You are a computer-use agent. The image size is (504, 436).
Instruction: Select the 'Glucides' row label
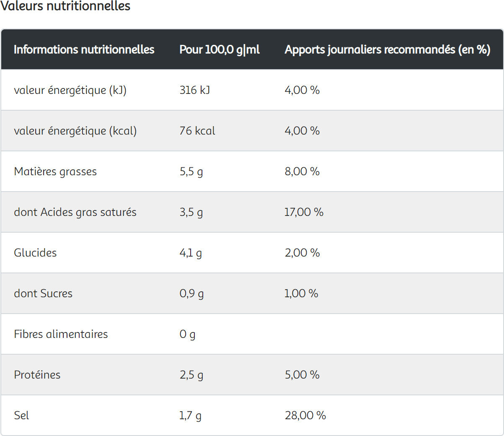click(x=35, y=253)
